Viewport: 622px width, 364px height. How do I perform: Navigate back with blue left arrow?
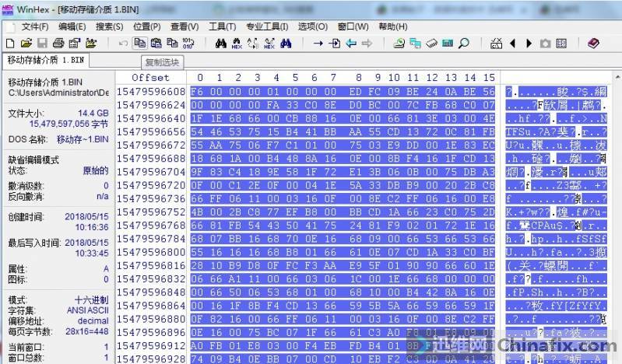(350, 44)
